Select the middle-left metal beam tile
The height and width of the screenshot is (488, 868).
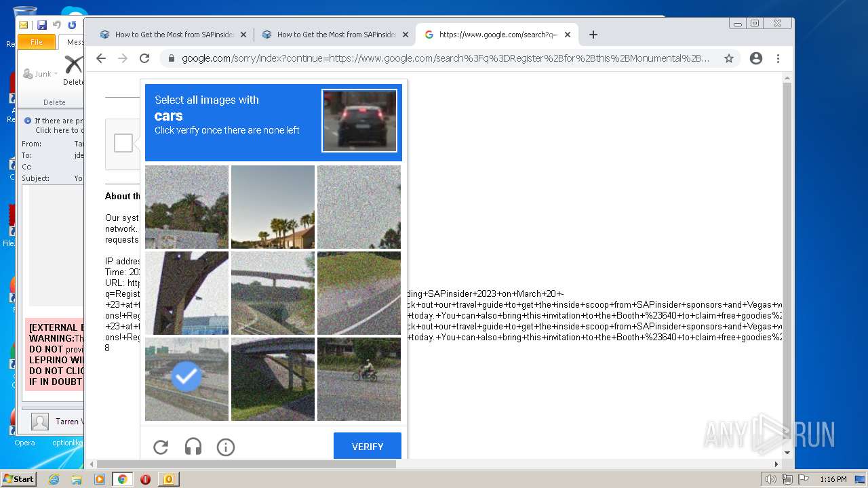[x=186, y=293]
